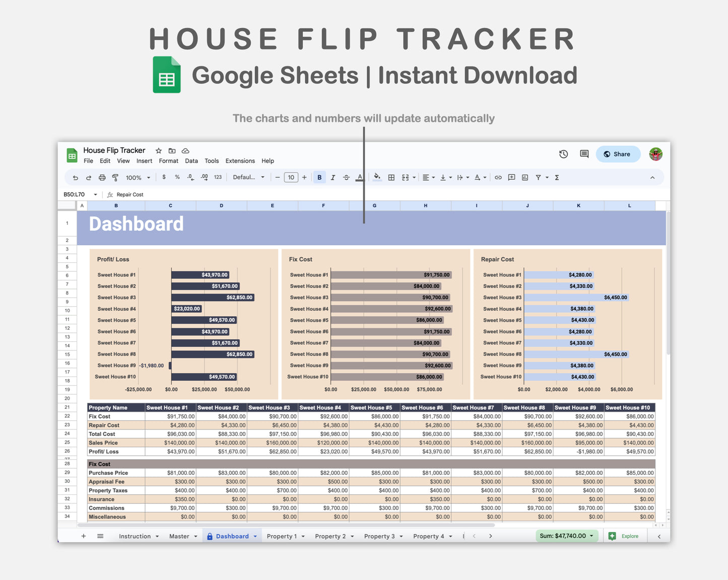Open the Explore panel
The height and width of the screenshot is (580, 728).
(625, 536)
